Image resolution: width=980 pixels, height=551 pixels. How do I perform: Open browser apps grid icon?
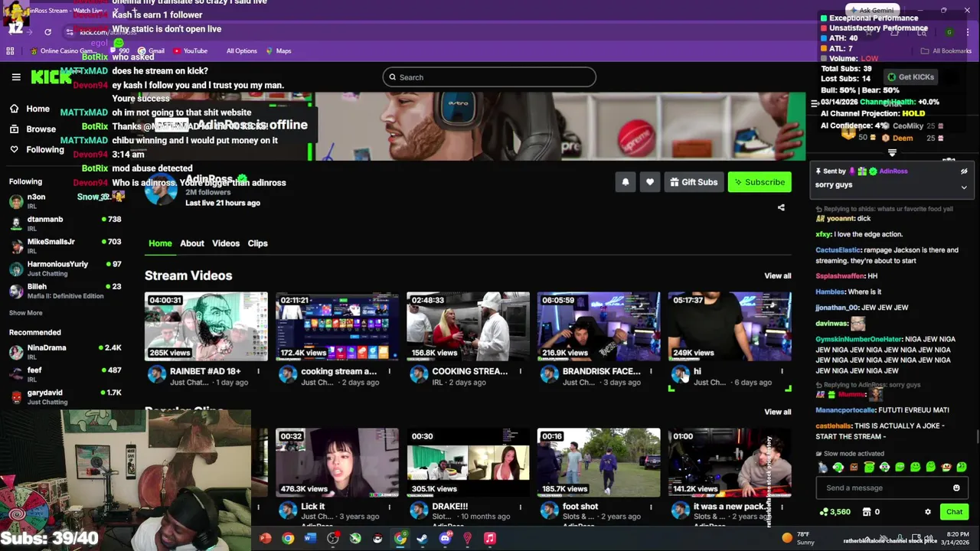[10, 51]
